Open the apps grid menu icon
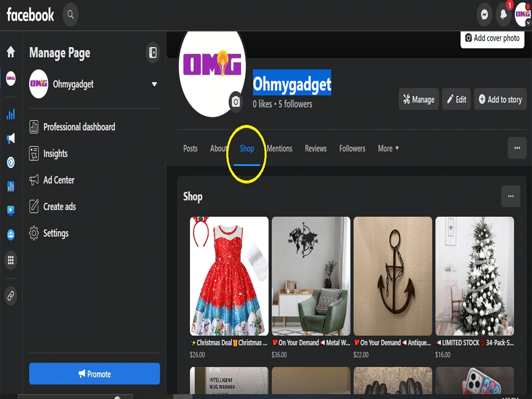Viewport: 532px width, 399px height. pyautogui.click(x=11, y=260)
